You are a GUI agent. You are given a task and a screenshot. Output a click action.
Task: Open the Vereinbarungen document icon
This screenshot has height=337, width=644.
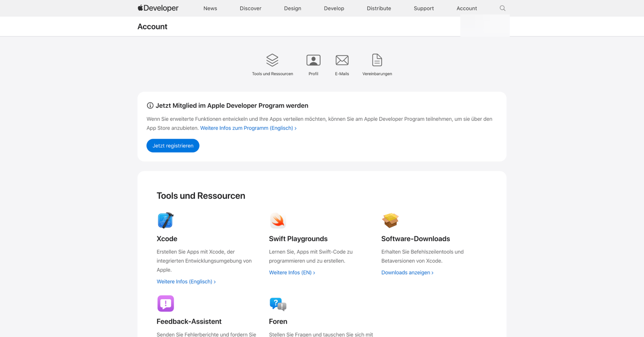tap(377, 60)
